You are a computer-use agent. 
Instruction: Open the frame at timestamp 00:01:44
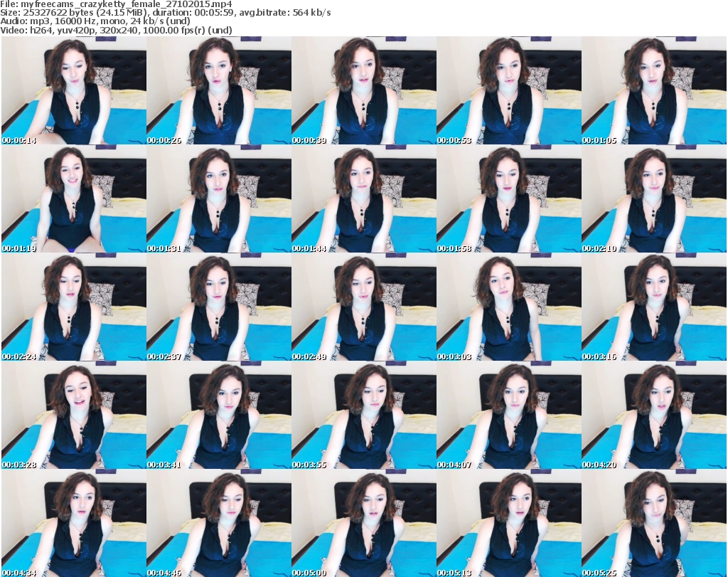click(x=364, y=198)
